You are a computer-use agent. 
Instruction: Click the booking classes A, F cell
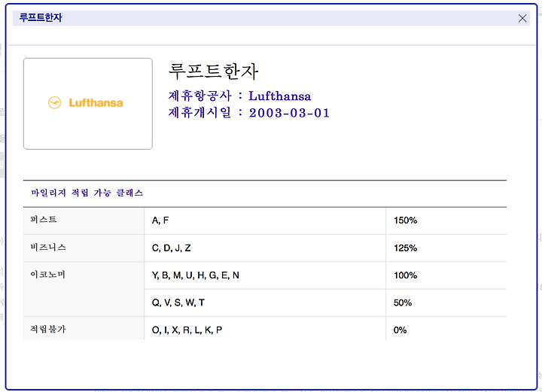(x=265, y=220)
